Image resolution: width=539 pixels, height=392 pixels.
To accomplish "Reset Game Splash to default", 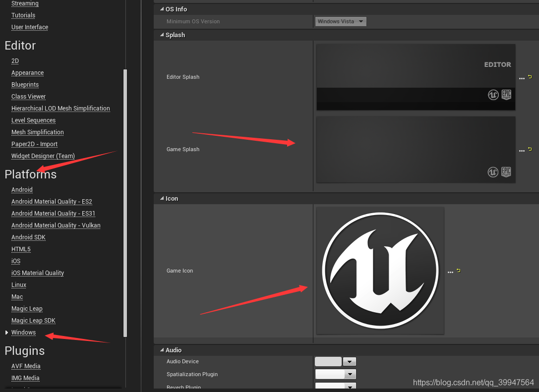I will click(x=530, y=149).
